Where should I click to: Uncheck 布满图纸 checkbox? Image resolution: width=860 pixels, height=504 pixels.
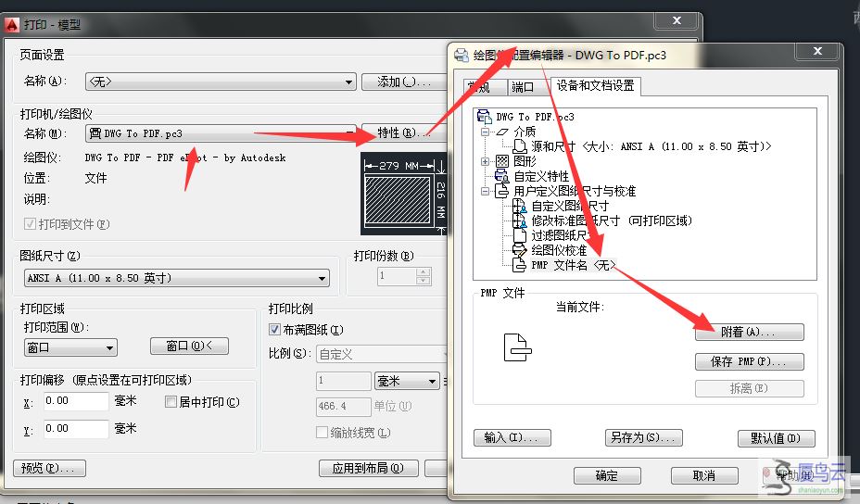coord(275,330)
